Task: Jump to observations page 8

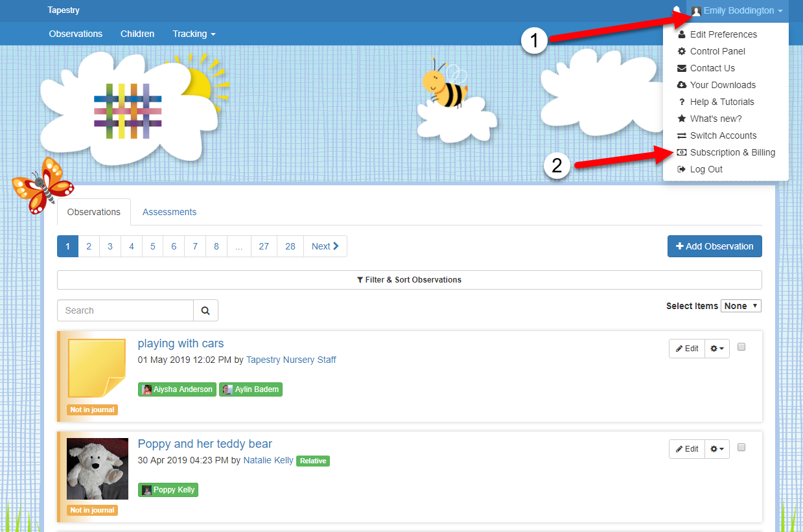Action: (x=216, y=246)
